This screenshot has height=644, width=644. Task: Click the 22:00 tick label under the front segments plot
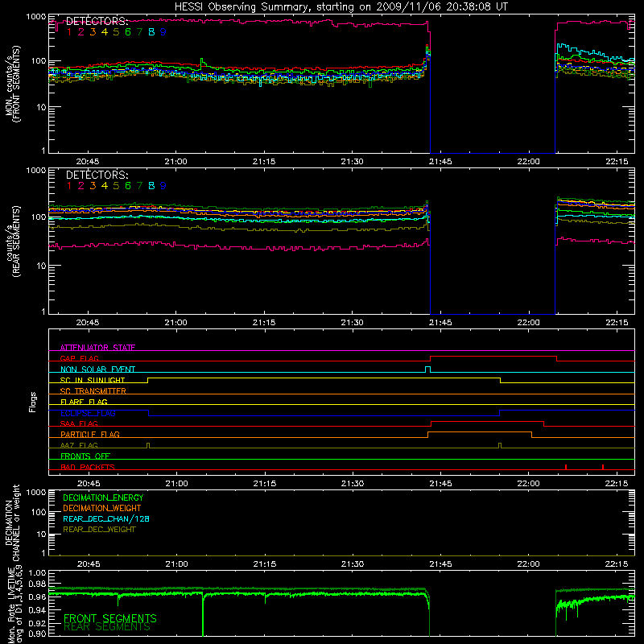click(529, 162)
